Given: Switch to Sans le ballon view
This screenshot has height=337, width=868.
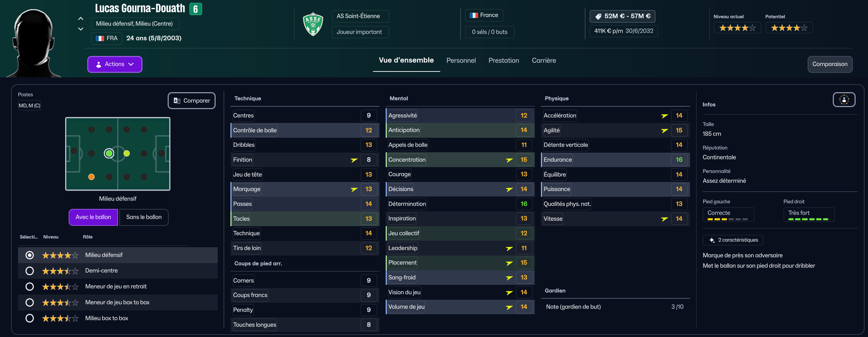Looking at the screenshot, I should pyautogui.click(x=144, y=217).
